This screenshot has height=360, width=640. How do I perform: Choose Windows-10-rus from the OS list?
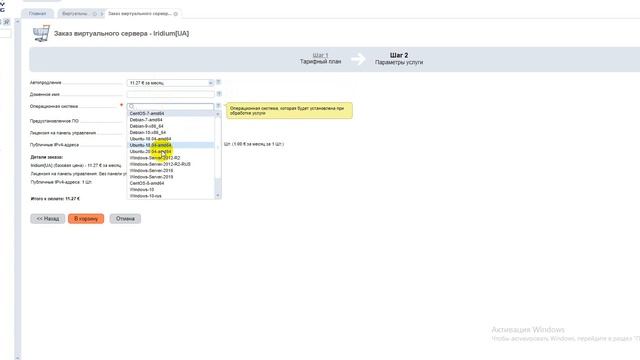click(171, 196)
